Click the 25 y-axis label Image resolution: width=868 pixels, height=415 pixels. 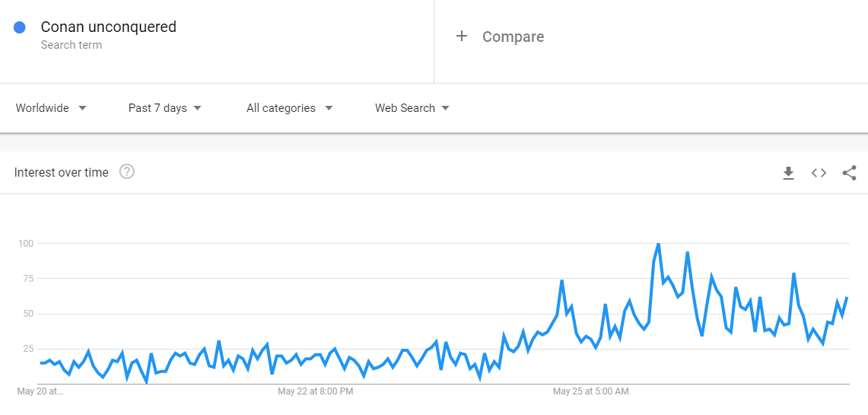[x=27, y=349]
